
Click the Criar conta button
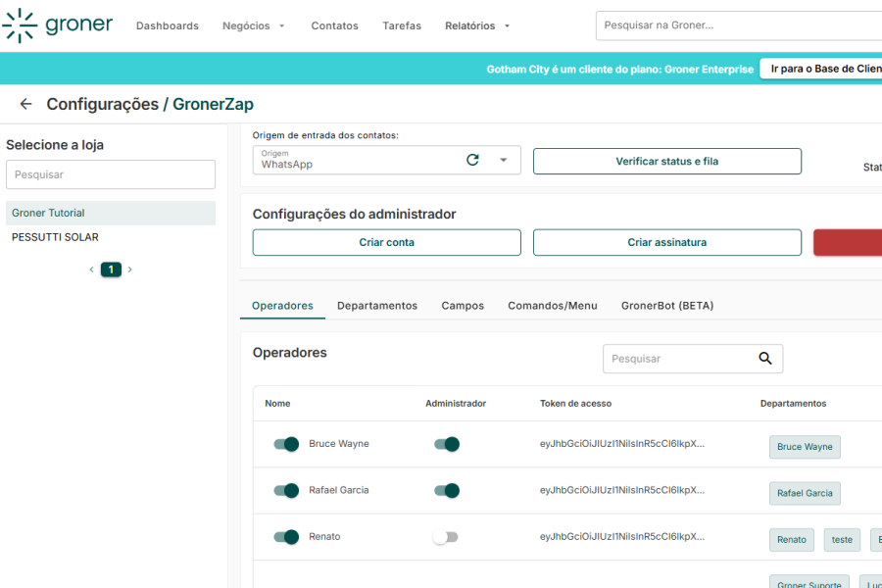click(386, 242)
